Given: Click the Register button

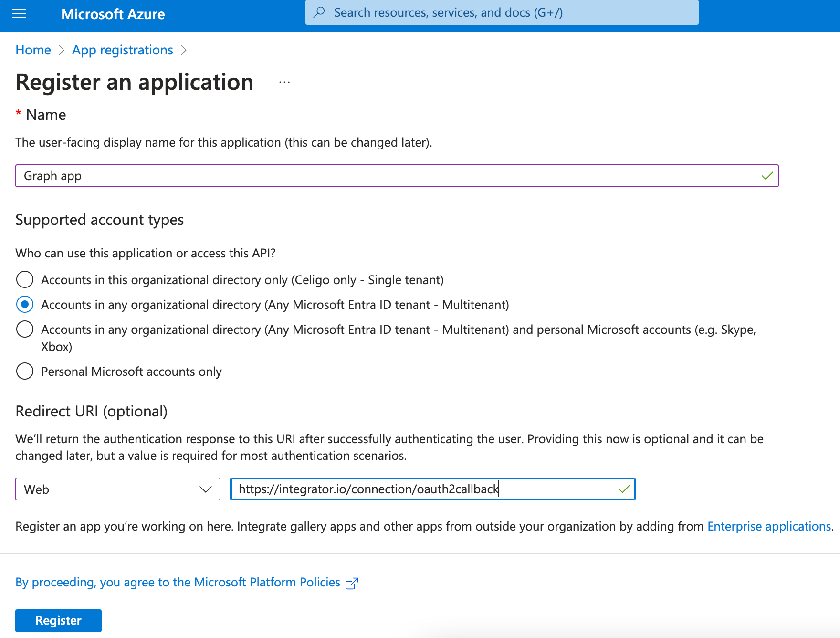Looking at the screenshot, I should point(58,620).
